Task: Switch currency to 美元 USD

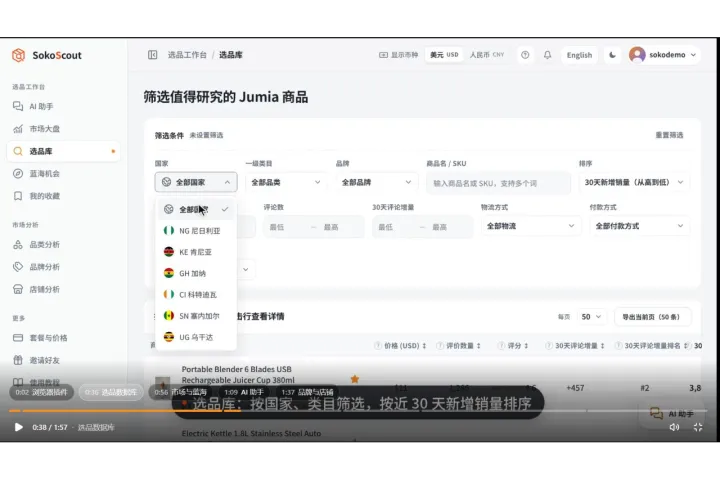Action: 444,55
